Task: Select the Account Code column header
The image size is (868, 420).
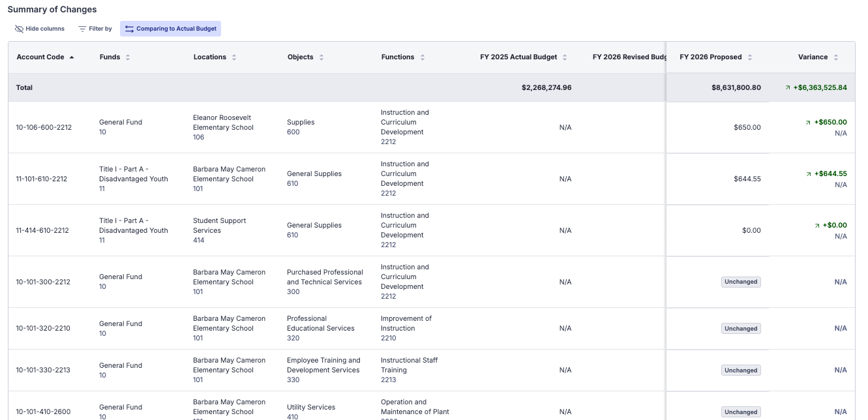Action: (x=40, y=57)
